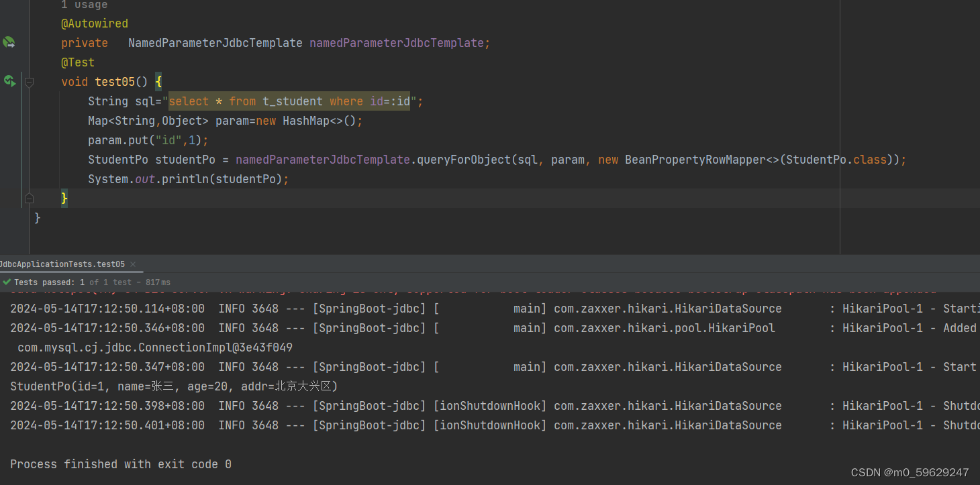
Task: Close the JdbcApplicationTests.test05 tab
Action: pyautogui.click(x=132, y=264)
